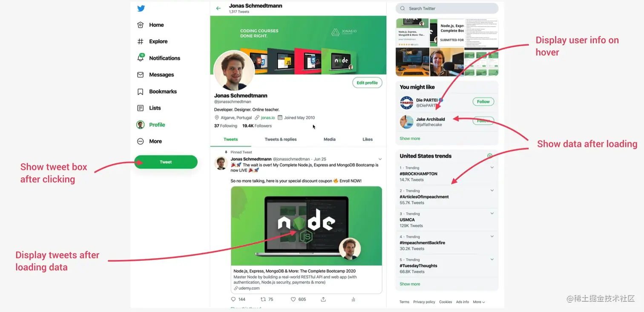Open pinned tweet chevron menu
This screenshot has height=312, width=644.
[x=380, y=159]
